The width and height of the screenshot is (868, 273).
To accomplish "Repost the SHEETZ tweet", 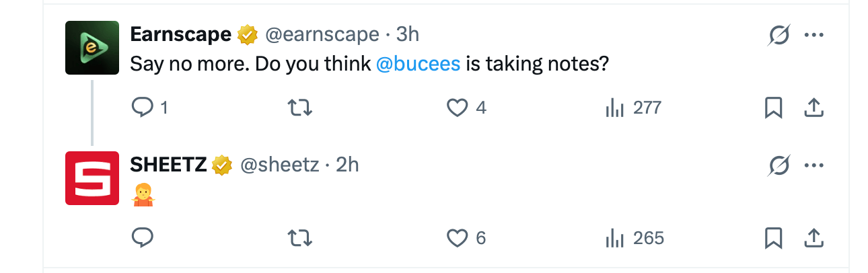I will (299, 237).
